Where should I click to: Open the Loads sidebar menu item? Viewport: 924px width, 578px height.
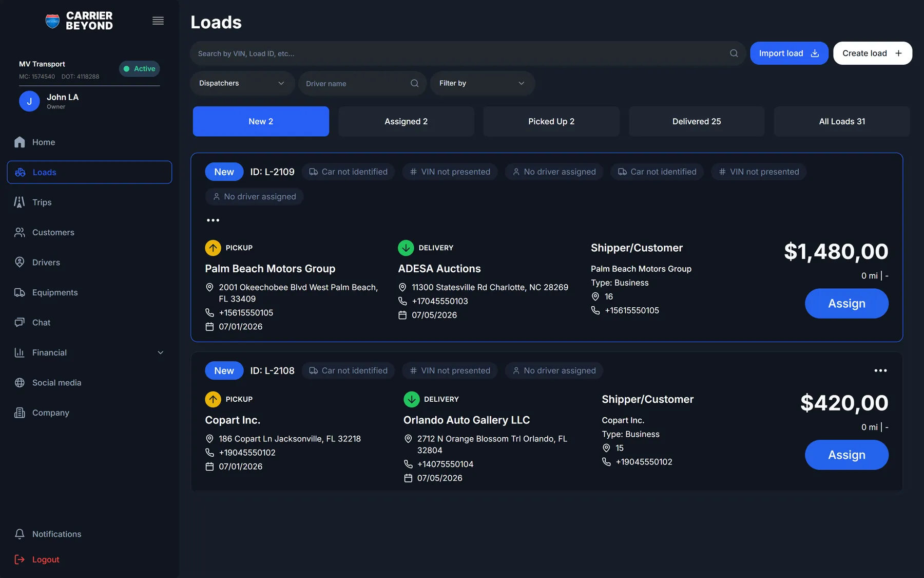point(89,172)
